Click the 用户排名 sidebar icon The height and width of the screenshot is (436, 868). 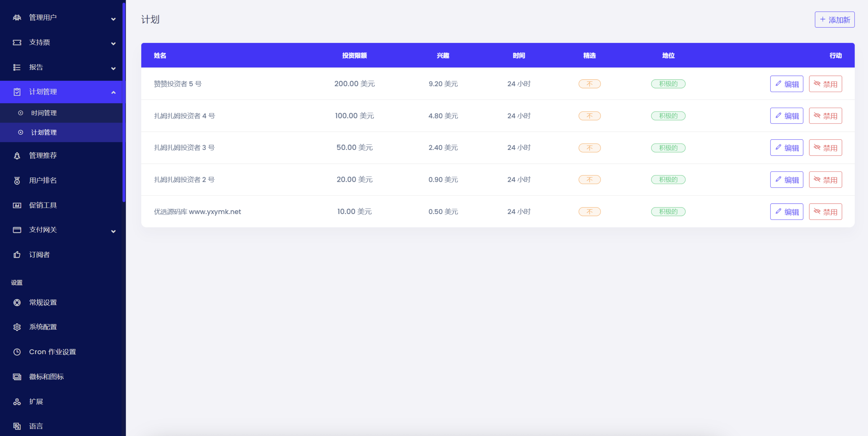tap(16, 180)
